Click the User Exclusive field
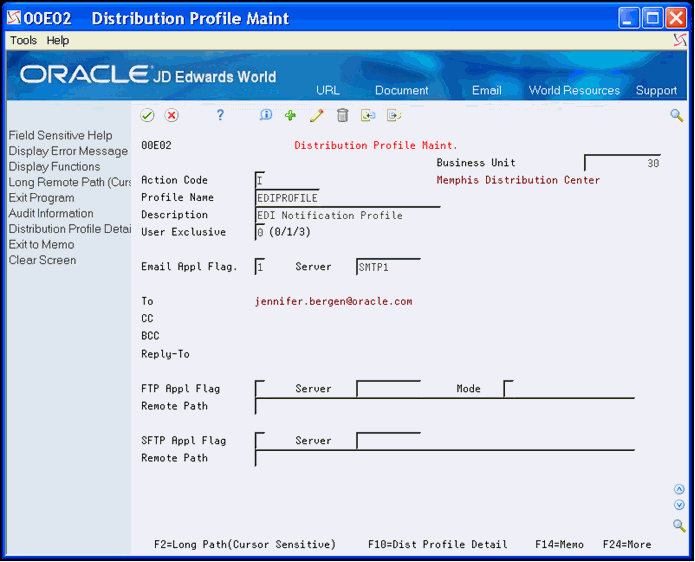This screenshot has height=562, width=695. tap(260, 232)
